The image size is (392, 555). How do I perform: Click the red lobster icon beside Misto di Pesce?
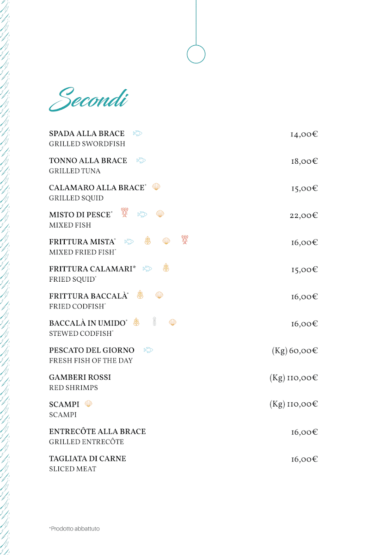coord(124,213)
